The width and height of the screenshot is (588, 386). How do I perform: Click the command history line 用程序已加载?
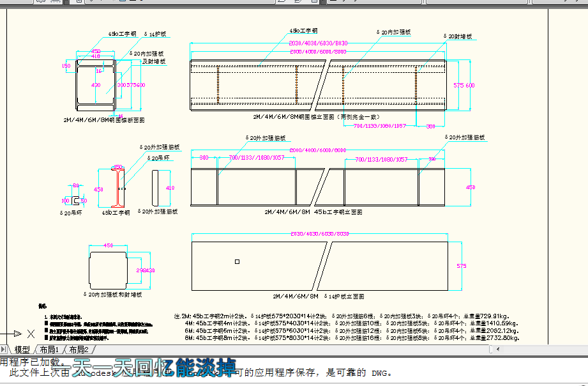(33, 363)
